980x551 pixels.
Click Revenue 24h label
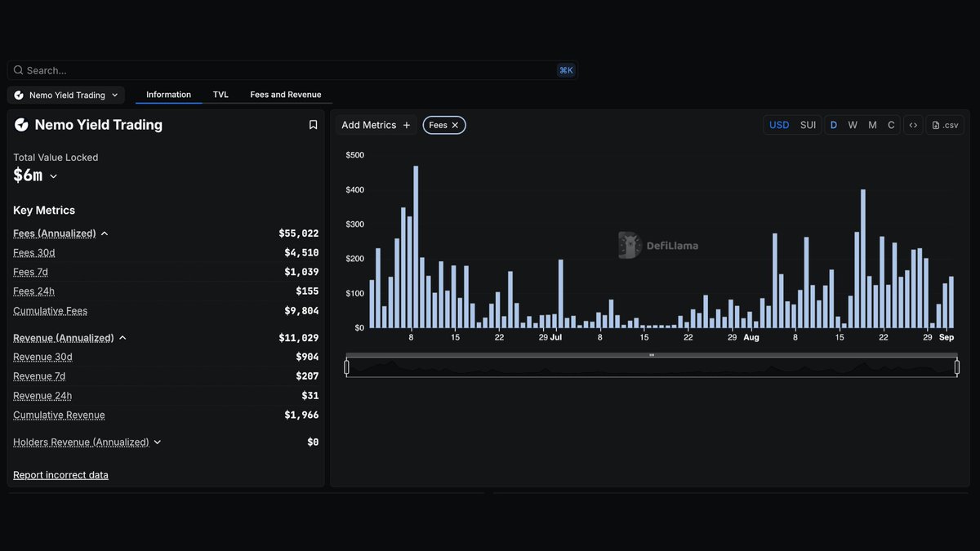[x=42, y=396]
